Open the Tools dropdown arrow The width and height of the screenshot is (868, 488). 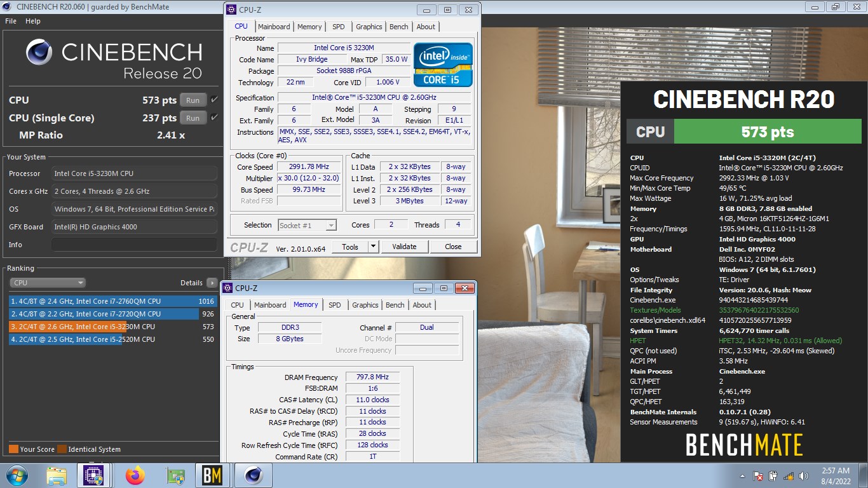pos(373,247)
